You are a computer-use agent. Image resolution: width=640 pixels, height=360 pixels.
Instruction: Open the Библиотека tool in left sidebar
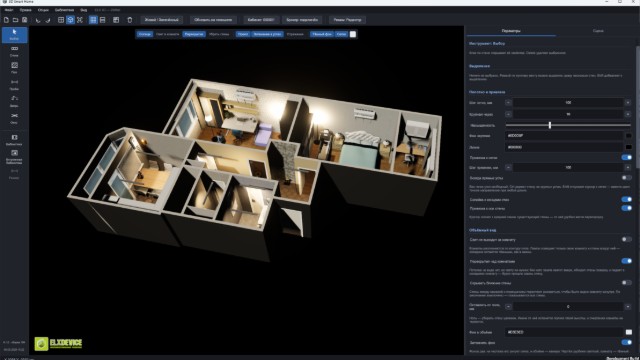click(14, 140)
